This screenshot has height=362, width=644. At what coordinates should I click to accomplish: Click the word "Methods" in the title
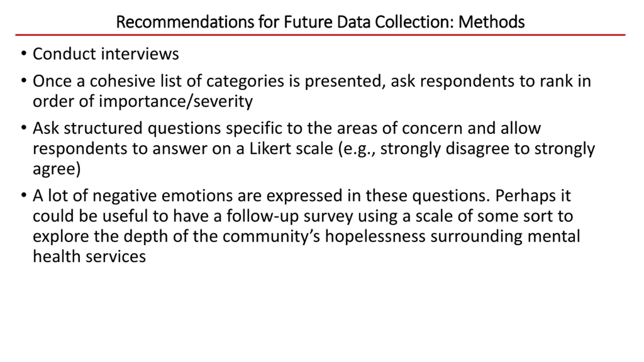pos(491,22)
